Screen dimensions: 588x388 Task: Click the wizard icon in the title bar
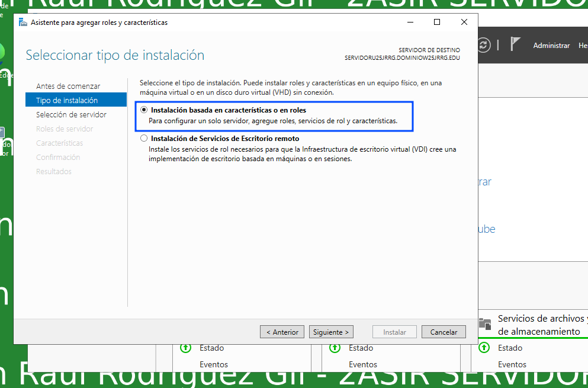click(23, 23)
